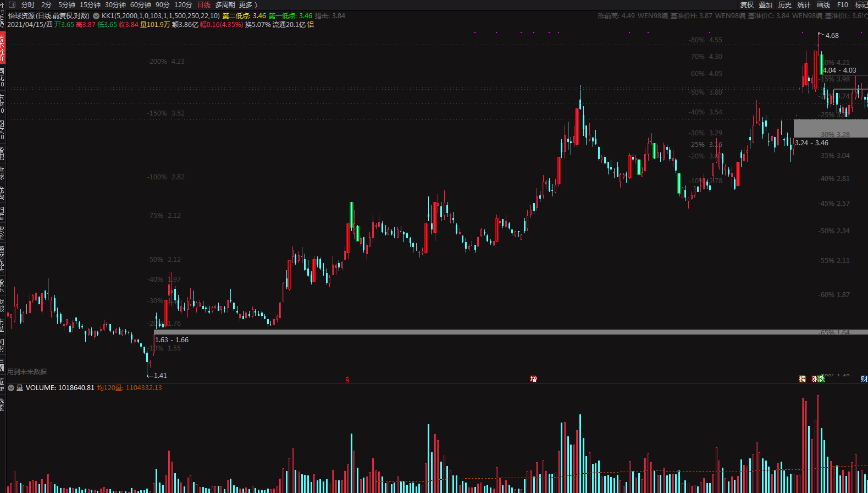This screenshot has width=868, height=493.
Task: Click the -200% 4.23 level label
Action: (165, 62)
